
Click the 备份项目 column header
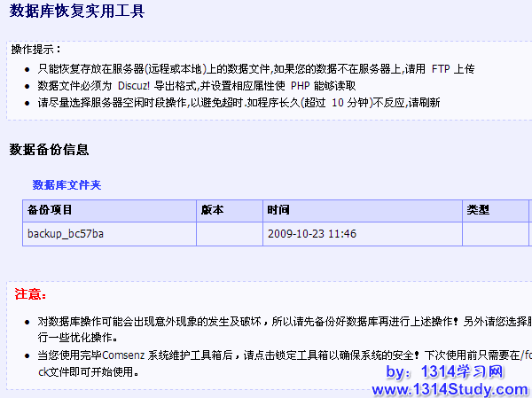(50, 211)
